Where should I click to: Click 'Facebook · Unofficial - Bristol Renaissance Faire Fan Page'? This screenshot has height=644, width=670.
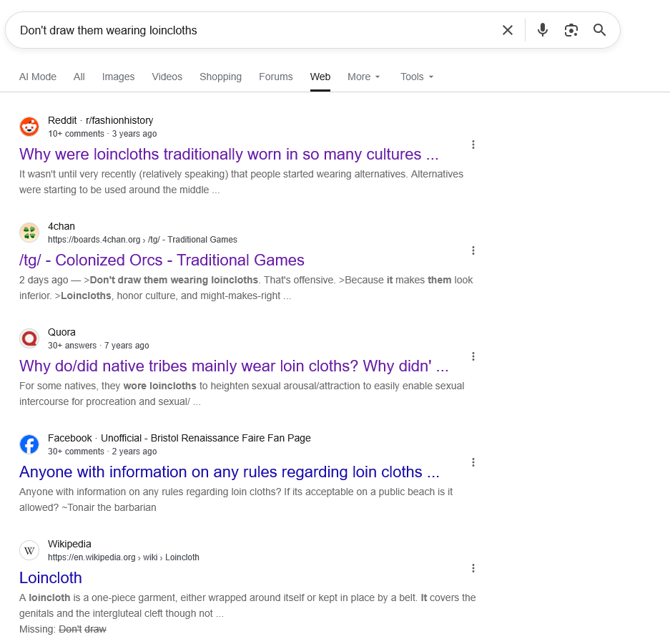pos(179,439)
